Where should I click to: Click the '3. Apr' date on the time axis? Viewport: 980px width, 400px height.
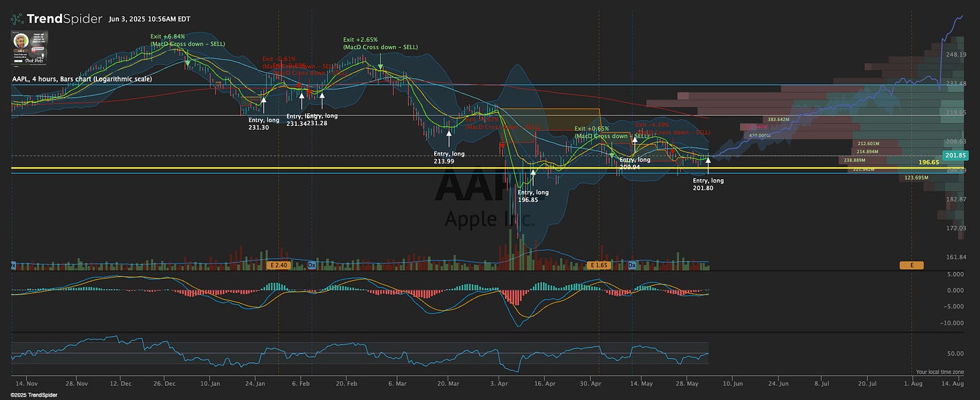(x=499, y=382)
